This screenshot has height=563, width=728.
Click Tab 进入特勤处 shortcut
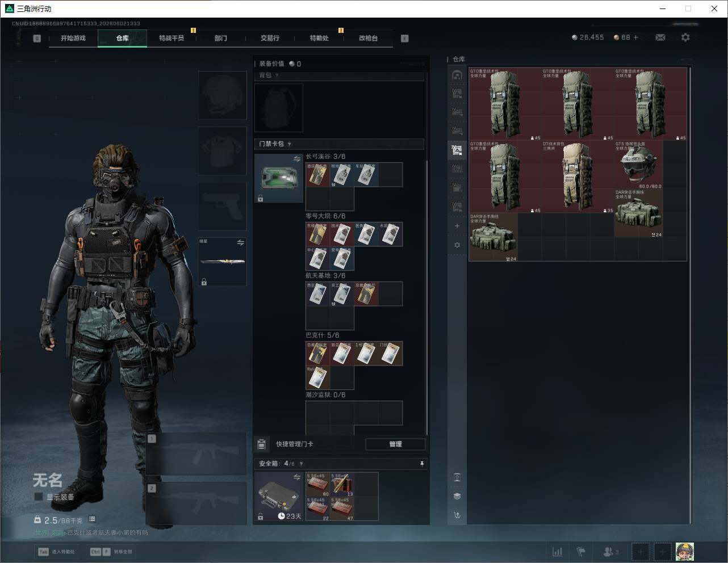[56, 552]
